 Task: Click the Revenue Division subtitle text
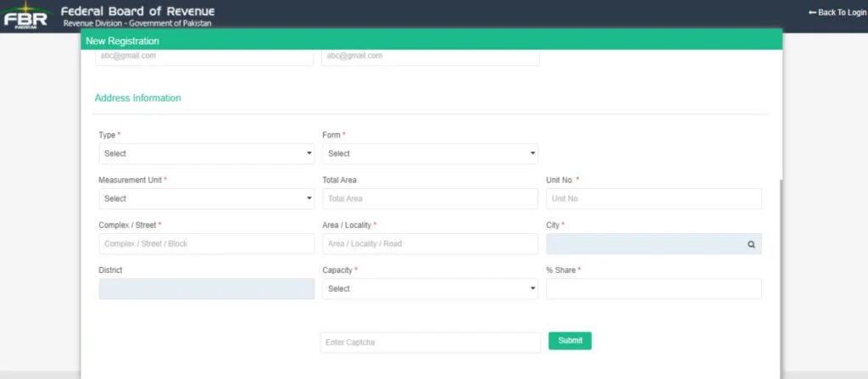137,23
